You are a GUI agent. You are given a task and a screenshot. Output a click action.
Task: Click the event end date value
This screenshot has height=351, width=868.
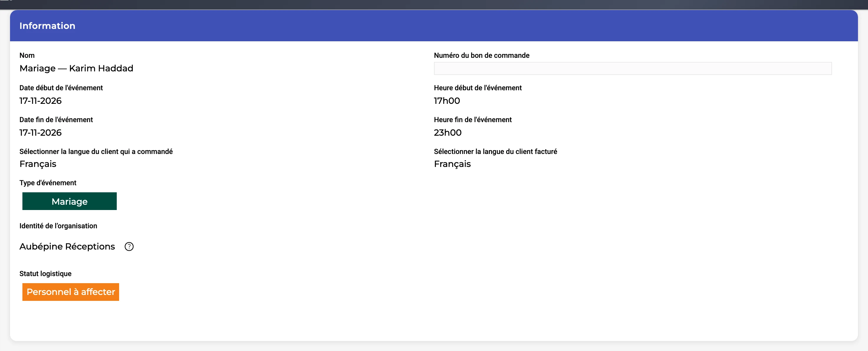click(40, 132)
